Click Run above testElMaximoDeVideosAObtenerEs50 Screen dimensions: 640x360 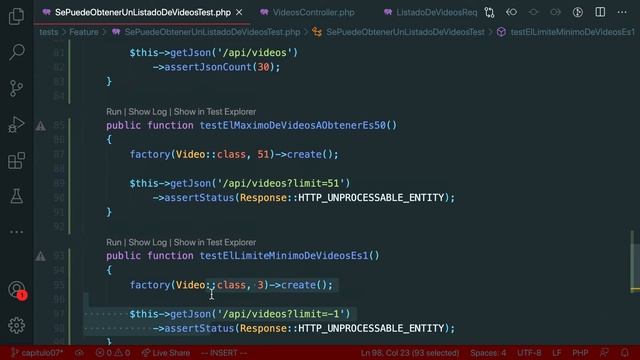113,112
